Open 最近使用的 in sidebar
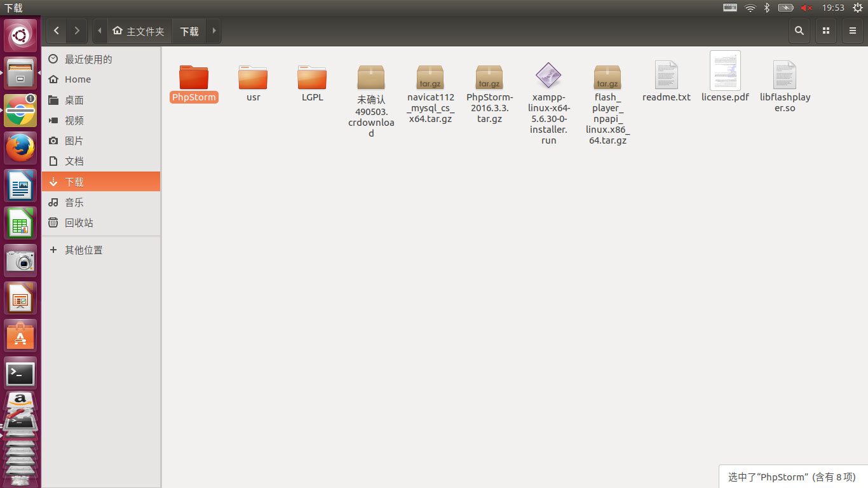Screen dimensions: 868x488 click(101, 59)
